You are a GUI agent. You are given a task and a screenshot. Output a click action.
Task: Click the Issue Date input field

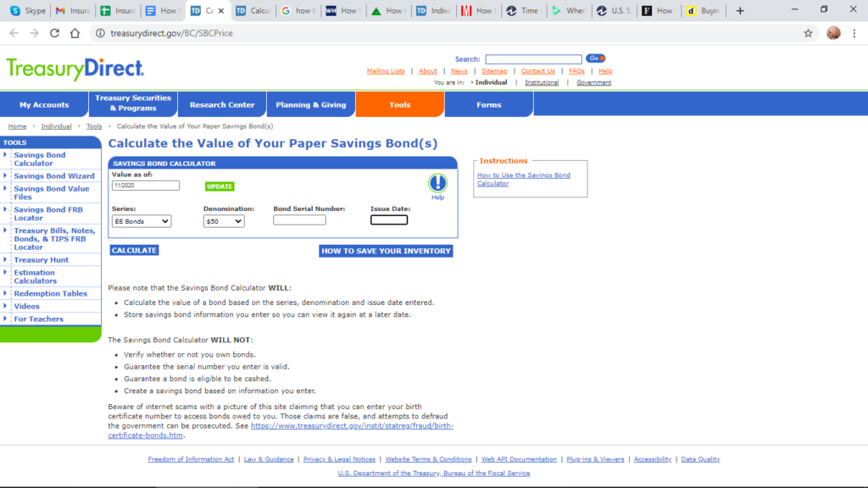tap(389, 220)
